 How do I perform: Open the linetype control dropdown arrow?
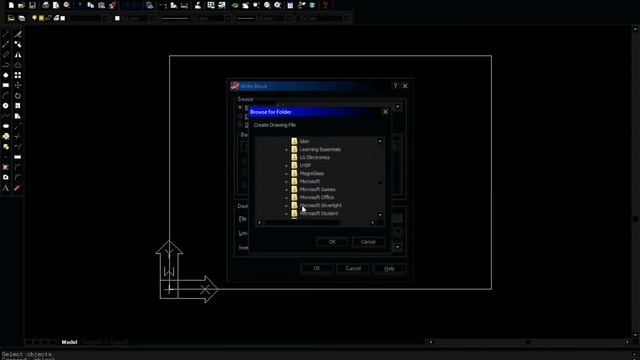pyautogui.click(x=228, y=18)
